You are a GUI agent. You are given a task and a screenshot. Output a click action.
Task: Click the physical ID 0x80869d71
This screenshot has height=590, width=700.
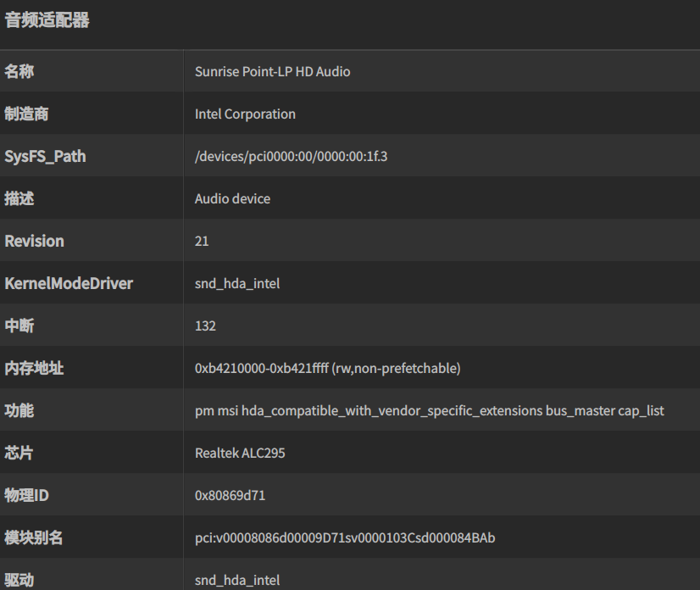coord(230,495)
